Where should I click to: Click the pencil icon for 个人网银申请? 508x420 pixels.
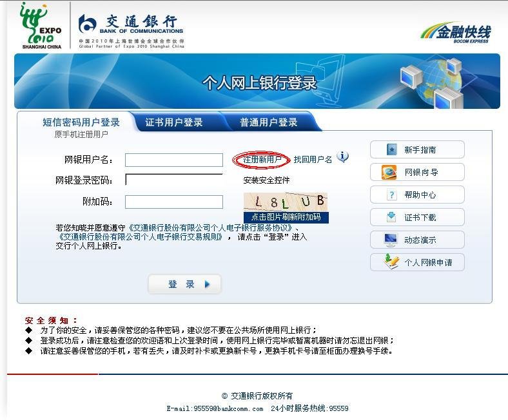coord(391,262)
